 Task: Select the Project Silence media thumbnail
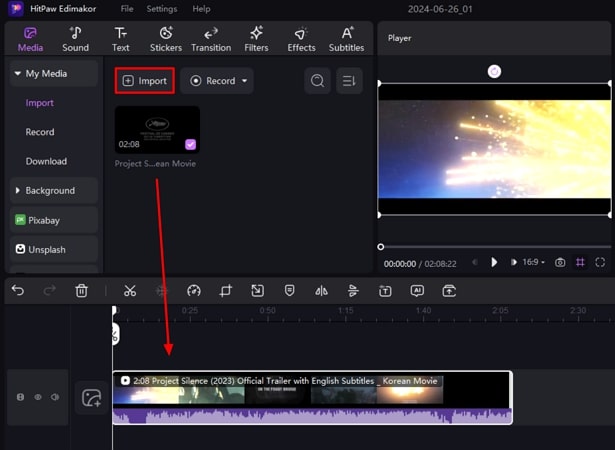[157, 129]
